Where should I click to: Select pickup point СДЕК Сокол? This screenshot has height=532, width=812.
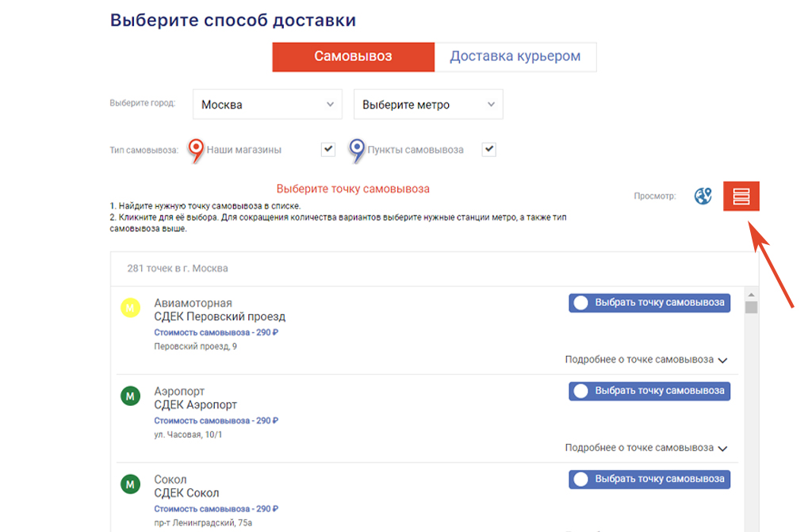(649, 479)
